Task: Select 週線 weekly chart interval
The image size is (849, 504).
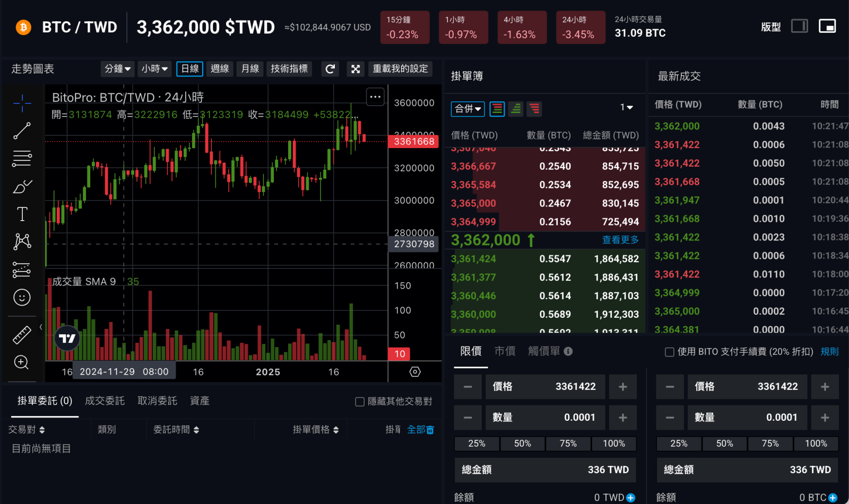Action: [220, 69]
